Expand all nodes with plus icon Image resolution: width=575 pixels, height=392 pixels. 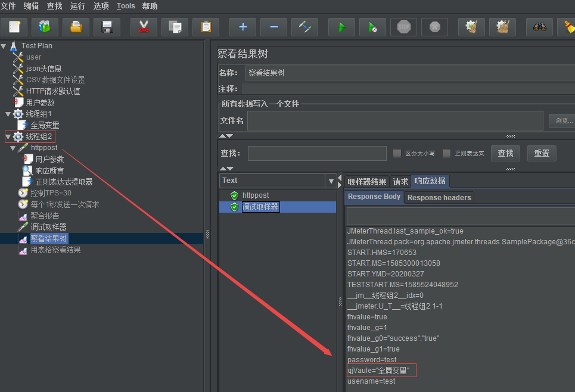coord(243,27)
